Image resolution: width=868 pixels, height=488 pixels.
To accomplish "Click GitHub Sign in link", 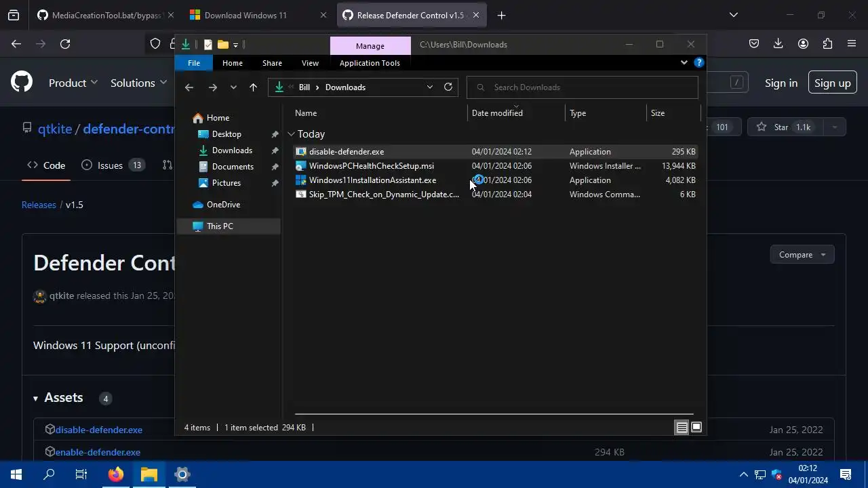I will pos(781,83).
